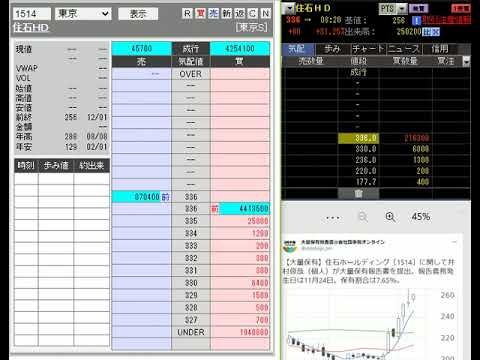
Task: Click the 売 column header in the board
Action: point(141,62)
